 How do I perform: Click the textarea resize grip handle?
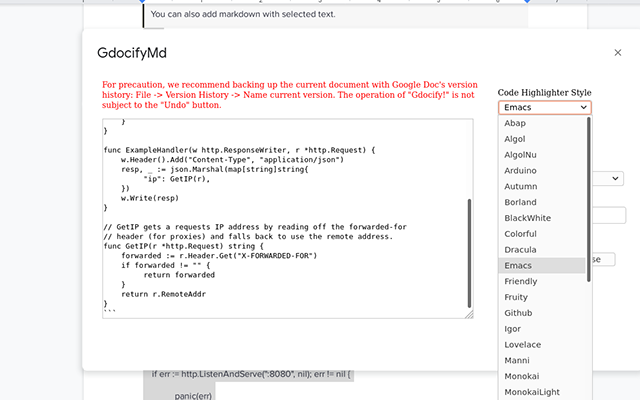tap(469, 314)
